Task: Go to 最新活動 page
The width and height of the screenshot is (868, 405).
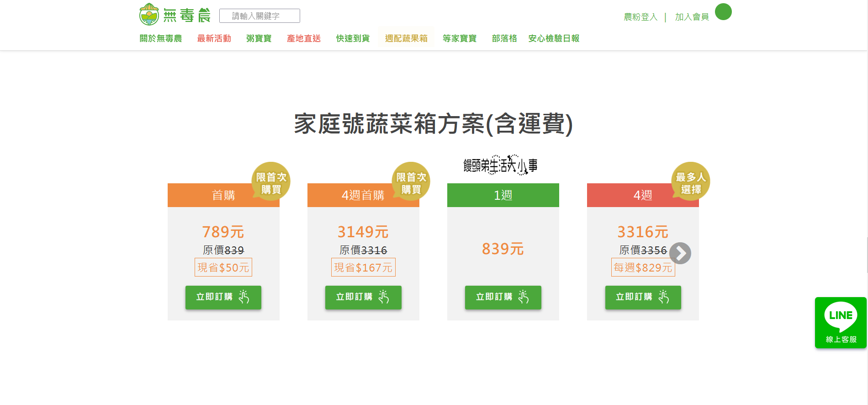Action: (214, 38)
